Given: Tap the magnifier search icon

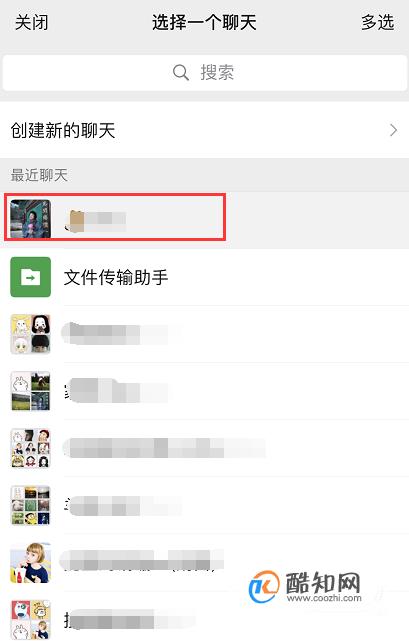Looking at the screenshot, I should pos(180,73).
